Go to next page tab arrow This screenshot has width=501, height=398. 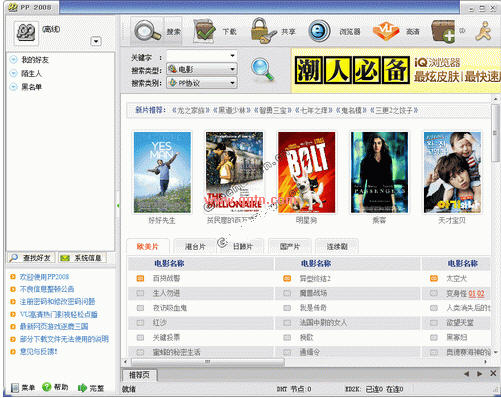point(480,374)
